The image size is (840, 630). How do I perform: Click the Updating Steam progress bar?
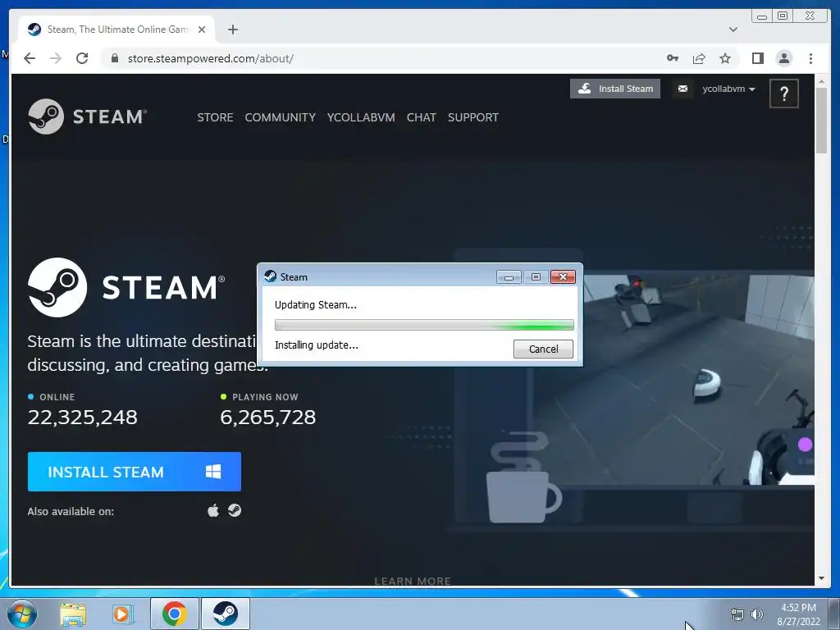point(424,325)
